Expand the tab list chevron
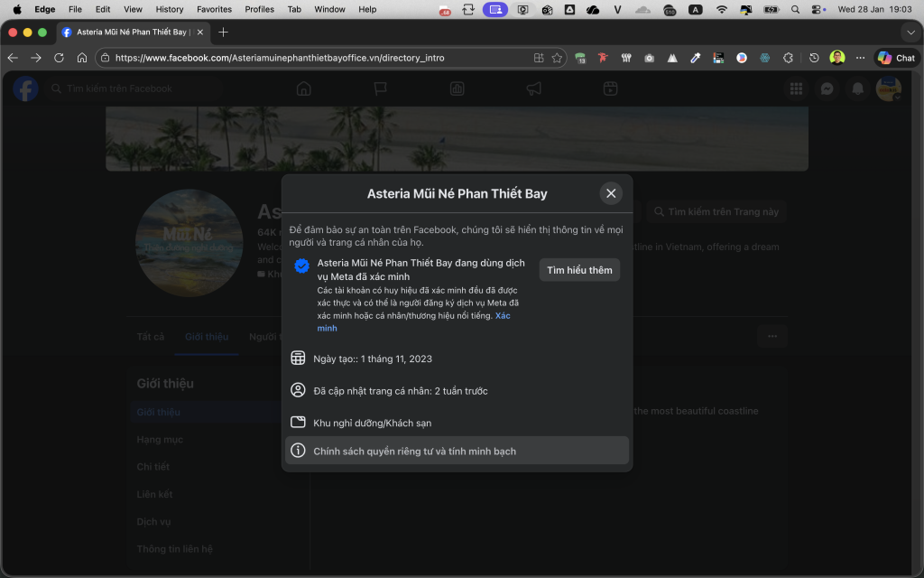This screenshot has width=924, height=578. [910, 32]
